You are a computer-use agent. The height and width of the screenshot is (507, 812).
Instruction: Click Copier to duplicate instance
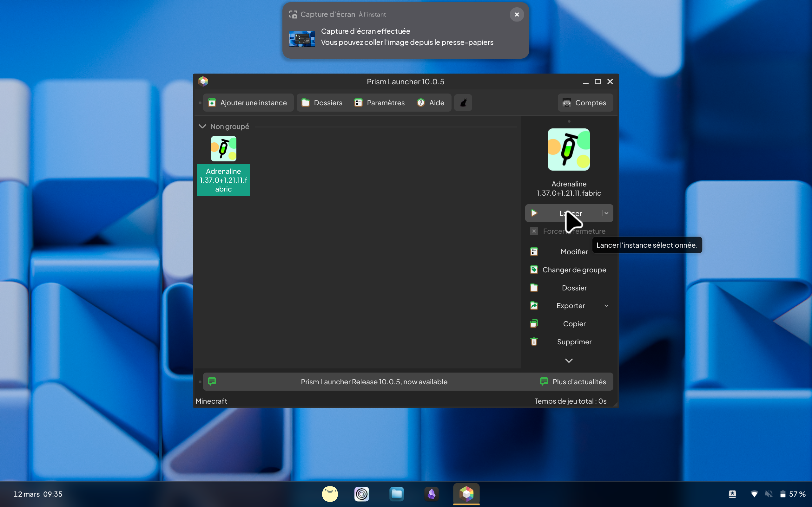[569, 324]
